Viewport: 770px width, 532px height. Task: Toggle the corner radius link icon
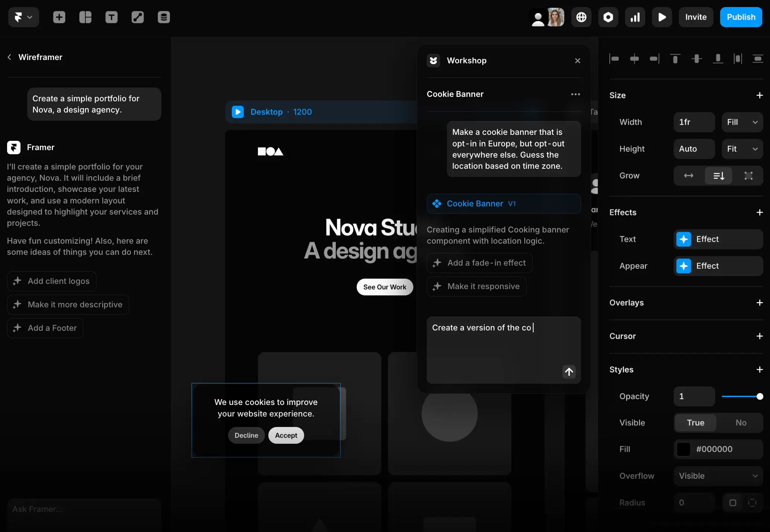click(752, 503)
